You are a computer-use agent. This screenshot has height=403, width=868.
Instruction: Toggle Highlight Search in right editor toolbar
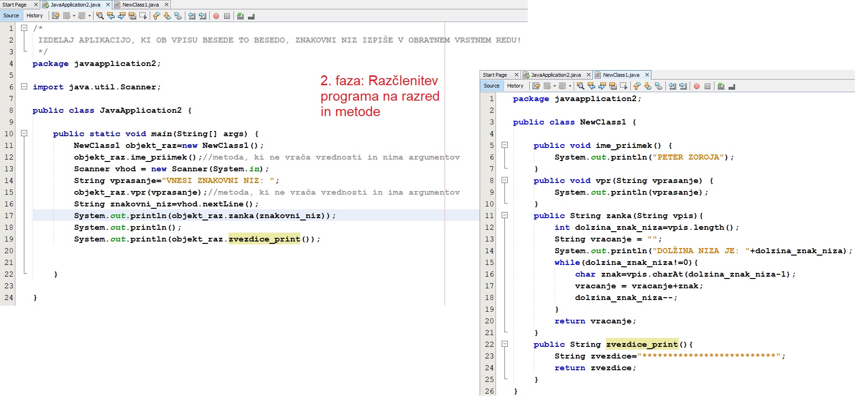click(613, 86)
